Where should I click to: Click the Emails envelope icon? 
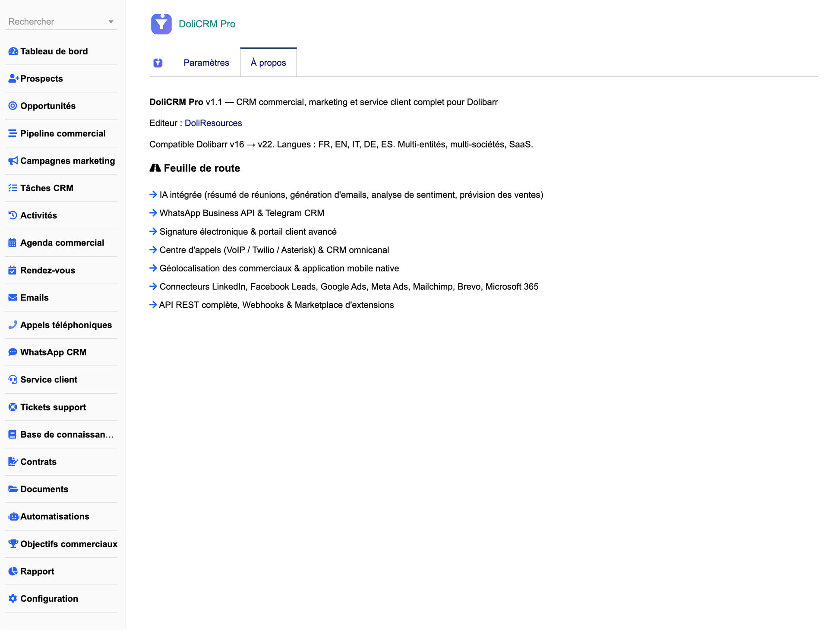coord(13,297)
